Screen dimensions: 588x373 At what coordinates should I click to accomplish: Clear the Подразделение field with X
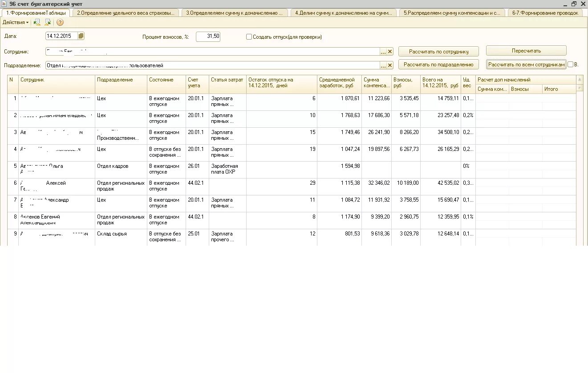click(x=390, y=65)
